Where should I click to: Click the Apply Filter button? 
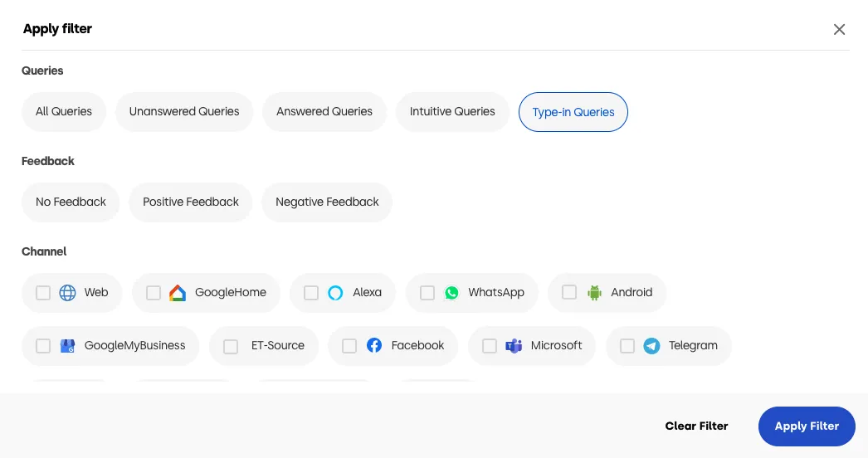(807, 426)
